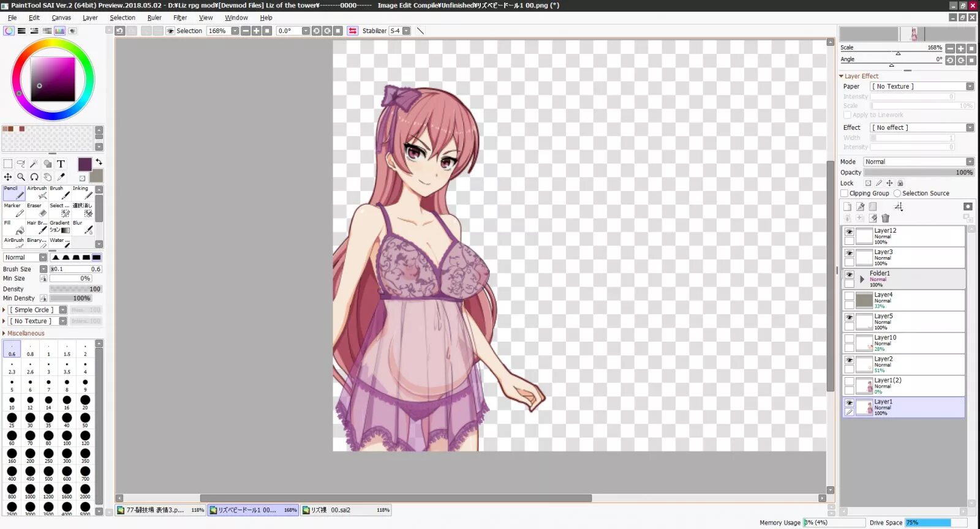Zoom in with navigator plus button
This screenshot has width=980, height=529.
pyautogui.click(x=960, y=48)
